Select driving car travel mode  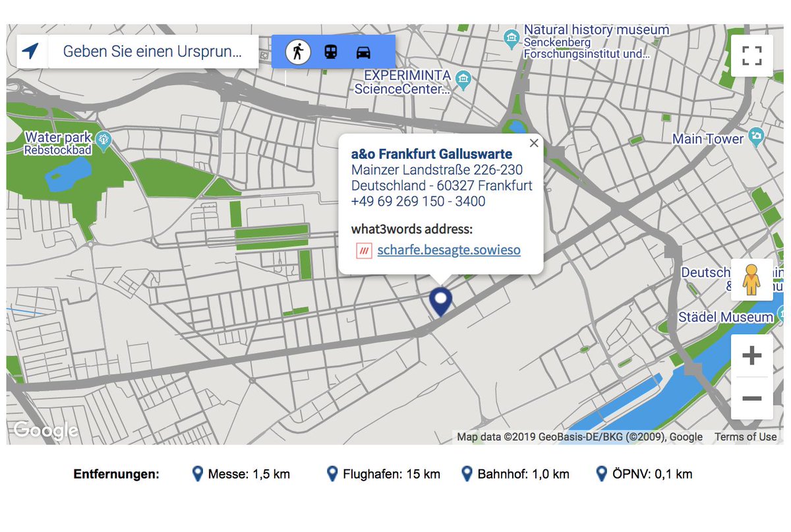363,51
